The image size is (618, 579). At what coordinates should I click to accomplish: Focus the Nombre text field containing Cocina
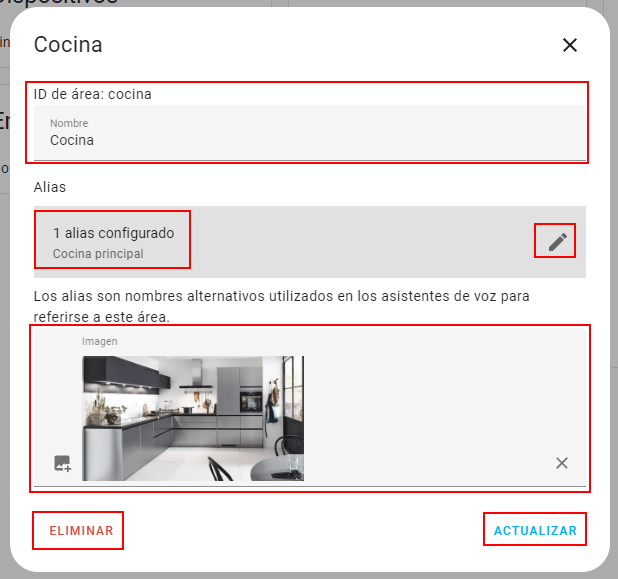coord(310,133)
